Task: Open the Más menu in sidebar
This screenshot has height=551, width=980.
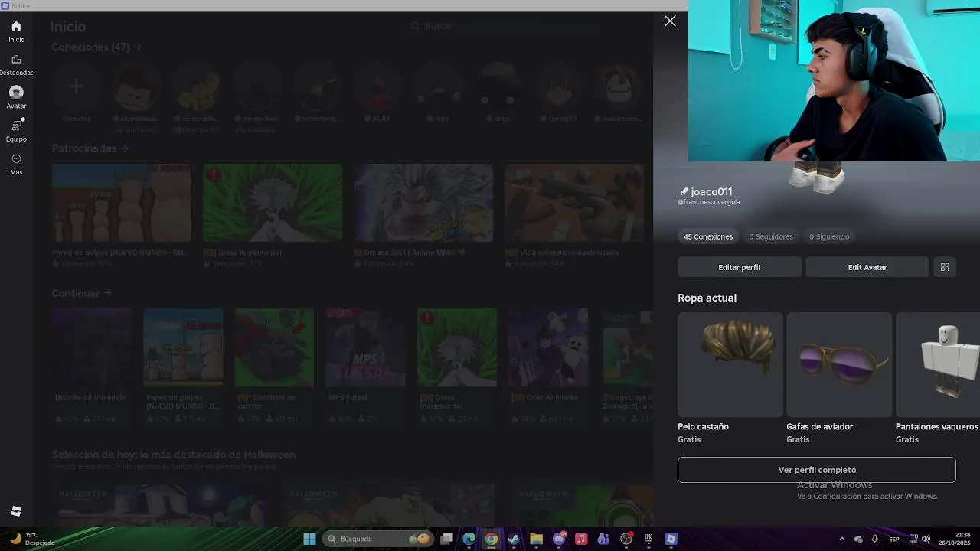Action: tap(16, 164)
